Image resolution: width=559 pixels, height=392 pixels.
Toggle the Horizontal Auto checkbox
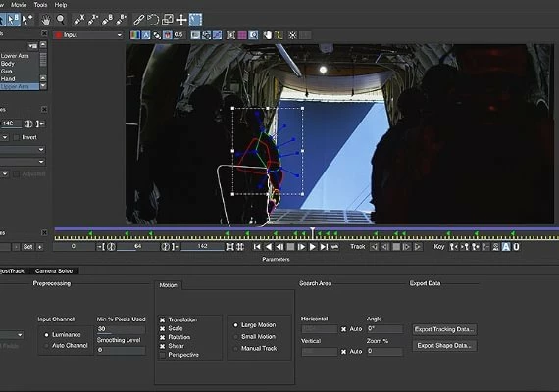click(x=343, y=329)
